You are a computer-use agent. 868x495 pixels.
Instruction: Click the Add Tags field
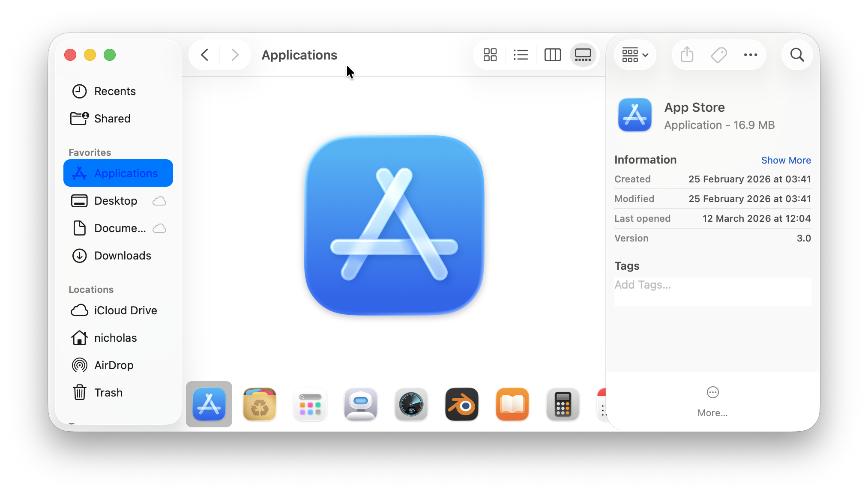[x=712, y=291]
